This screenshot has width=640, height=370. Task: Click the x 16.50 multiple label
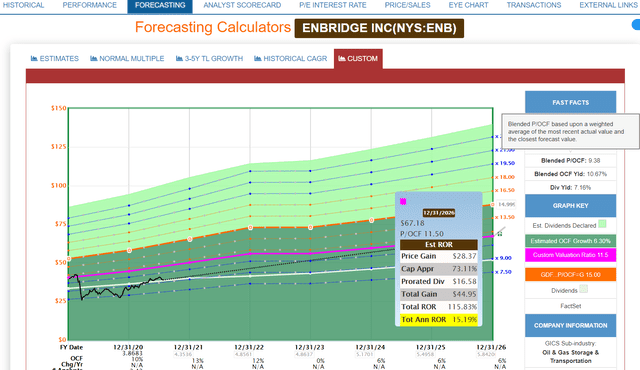[505, 190]
